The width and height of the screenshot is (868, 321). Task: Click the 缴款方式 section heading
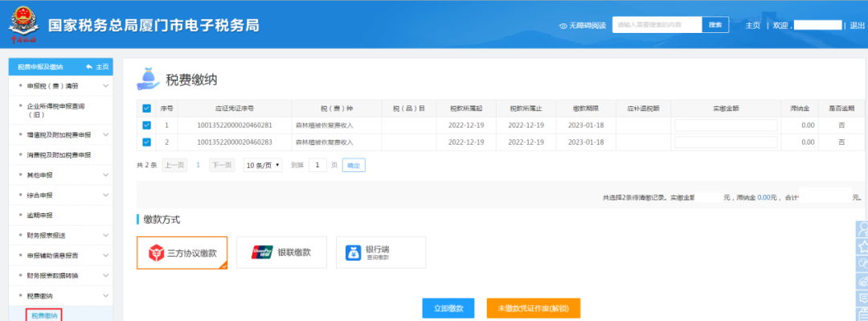click(x=162, y=220)
